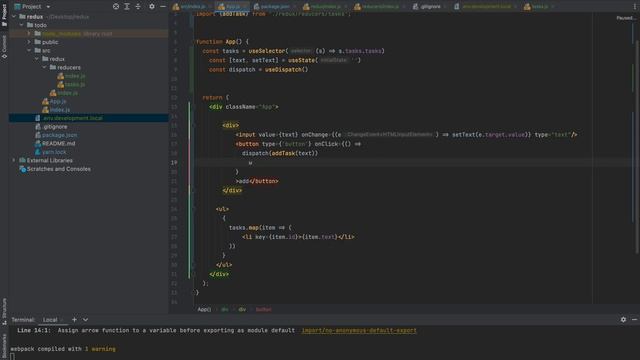Select index.js just below App.js in tree
This screenshot has height=360, width=640.
60,110
